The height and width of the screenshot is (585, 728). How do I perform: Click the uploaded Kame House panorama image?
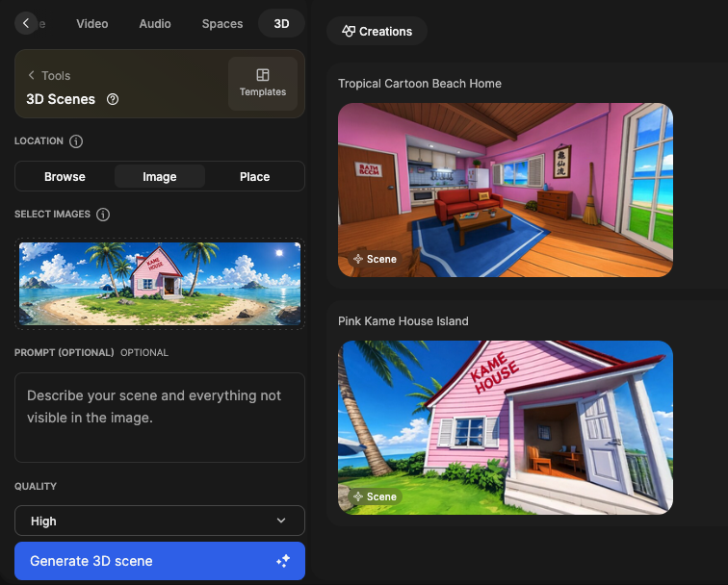(160, 284)
